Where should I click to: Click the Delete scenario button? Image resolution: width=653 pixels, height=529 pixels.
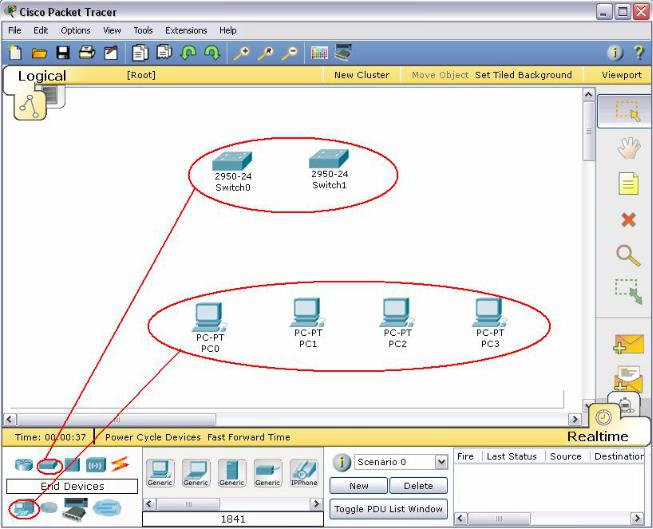click(x=418, y=486)
